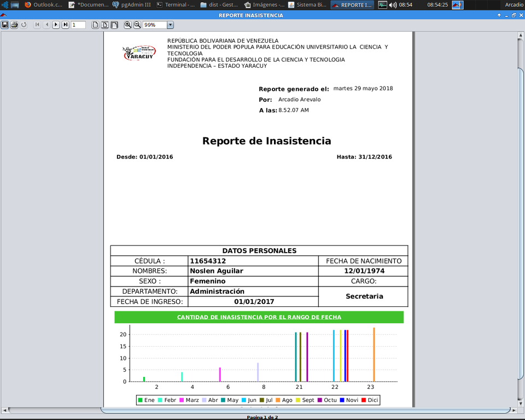525x420 pixels.
Task: Open the 99% zoom dropdown
Action: pos(171,25)
